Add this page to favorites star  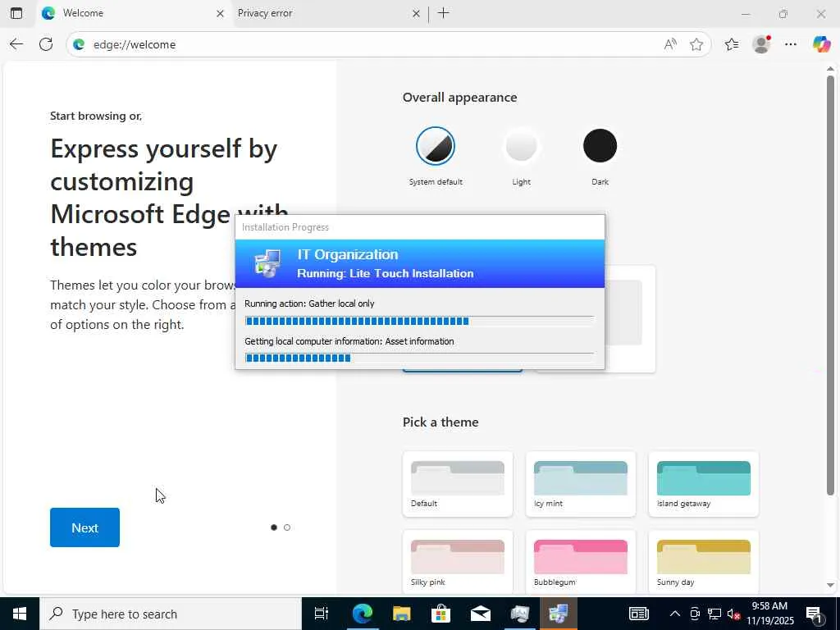[x=696, y=44]
